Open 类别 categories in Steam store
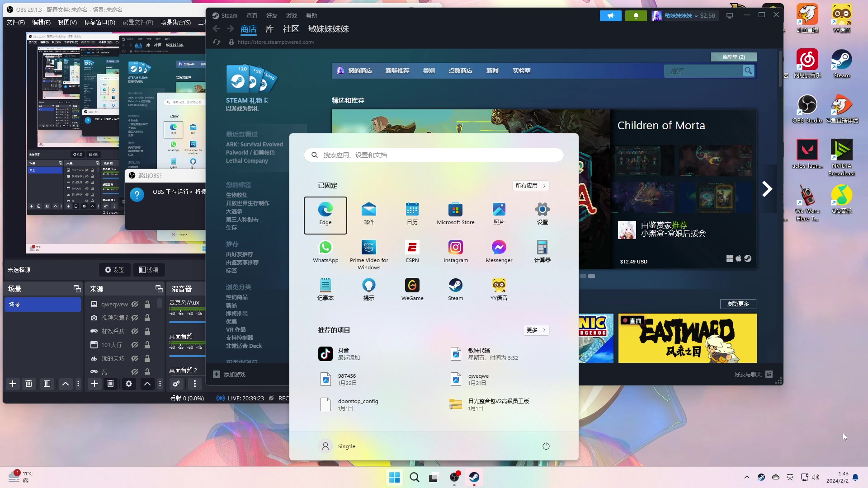Image resolution: width=868 pixels, height=488 pixels. 429,71
